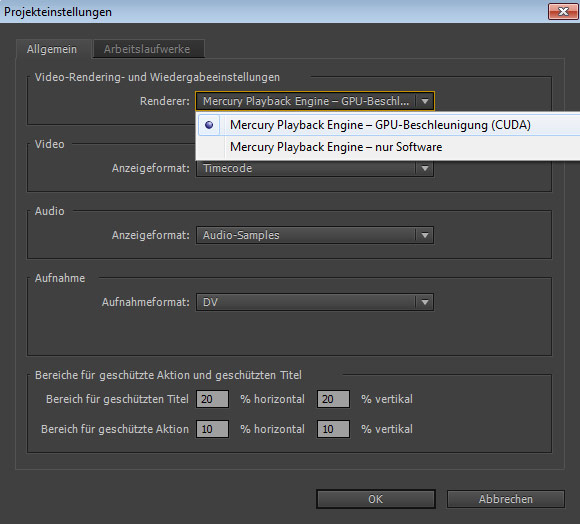The image size is (580, 524).
Task: Edit geschützten Titel vertikal percentage field
Action: (333, 399)
